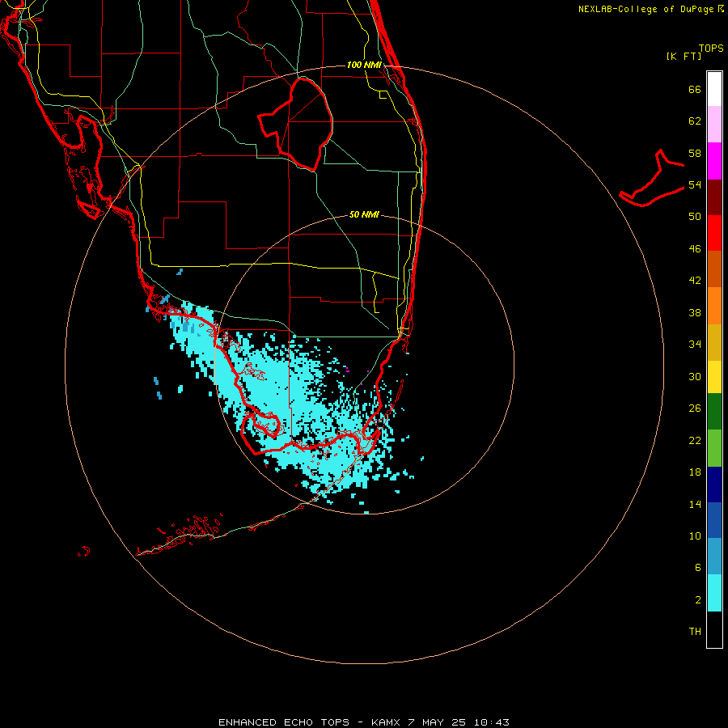Select the light blue legend swatch
This screenshot has width=728, height=728.
pos(714,557)
